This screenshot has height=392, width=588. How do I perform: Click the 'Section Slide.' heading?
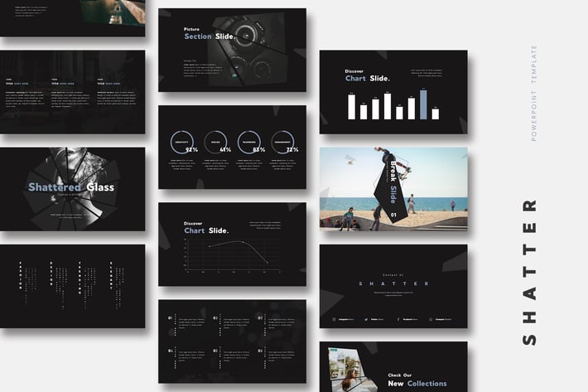coord(210,36)
